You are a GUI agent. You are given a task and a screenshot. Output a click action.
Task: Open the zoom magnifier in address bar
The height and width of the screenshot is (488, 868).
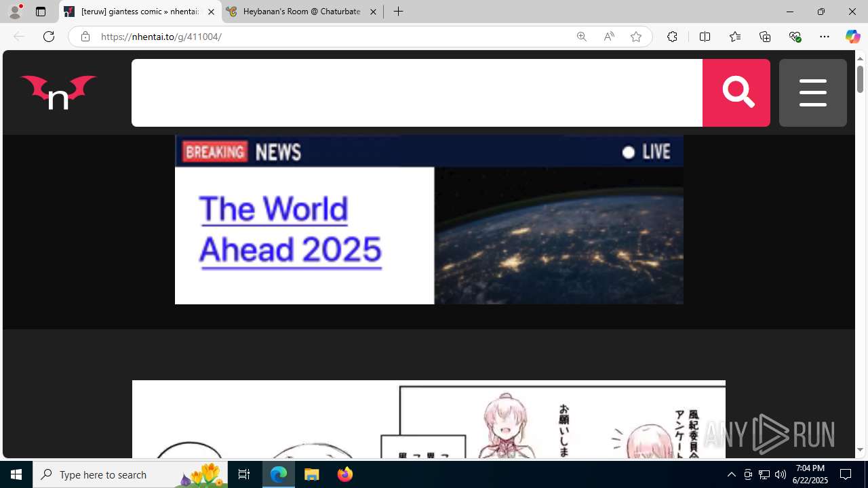pos(581,37)
